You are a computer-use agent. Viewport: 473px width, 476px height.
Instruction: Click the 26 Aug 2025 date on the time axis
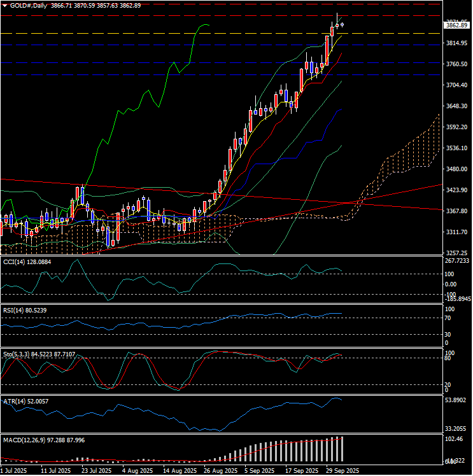tap(220, 471)
